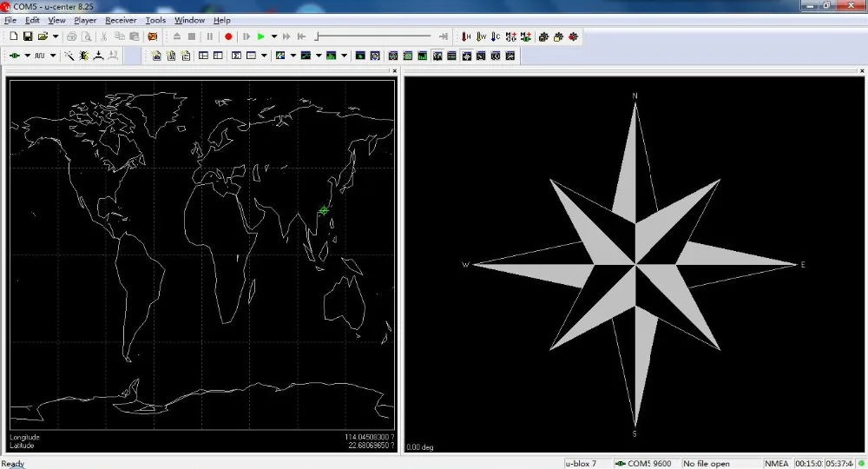Open the File menu

pos(10,20)
